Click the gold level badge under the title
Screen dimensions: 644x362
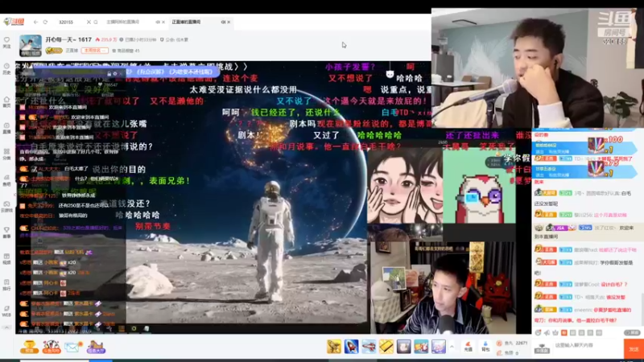[x=53, y=51]
